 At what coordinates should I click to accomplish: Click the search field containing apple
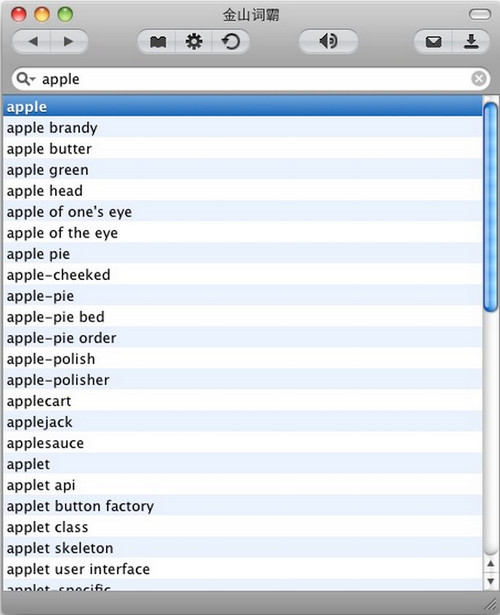(x=251, y=79)
